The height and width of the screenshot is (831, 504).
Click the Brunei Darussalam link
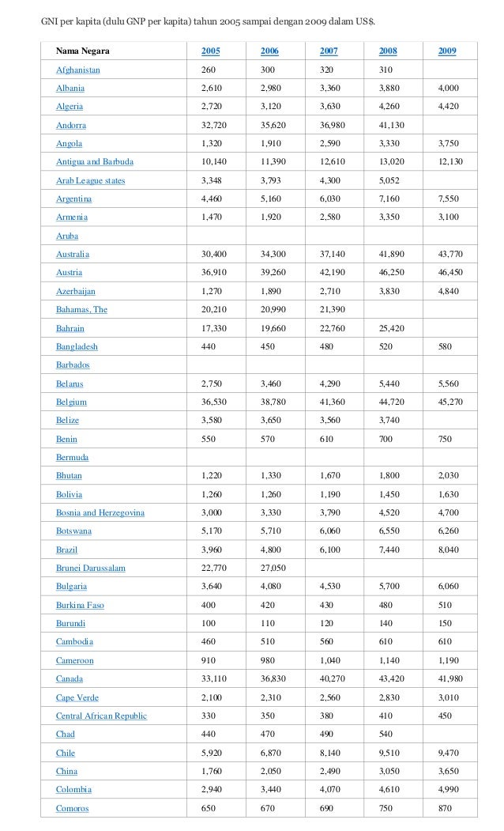pyautogui.click(x=91, y=568)
